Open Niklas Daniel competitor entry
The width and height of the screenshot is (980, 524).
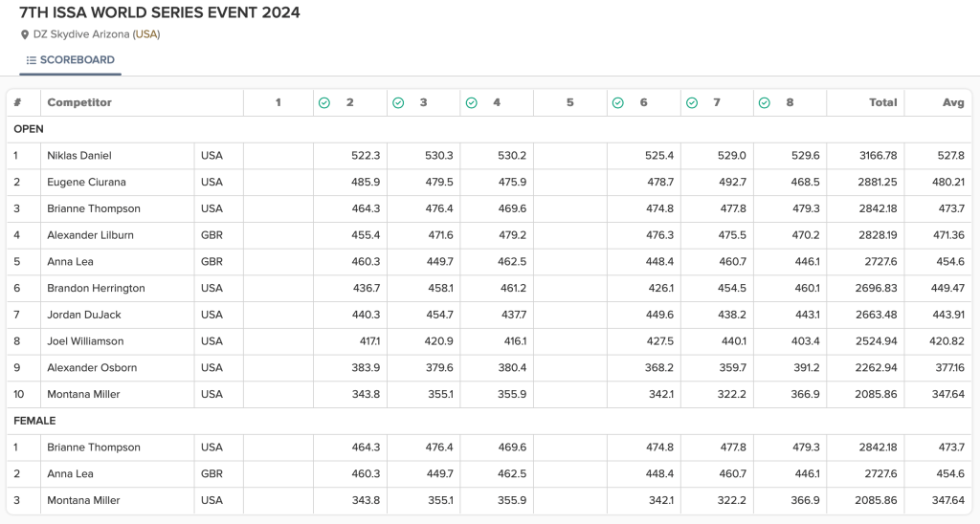tap(79, 155)
